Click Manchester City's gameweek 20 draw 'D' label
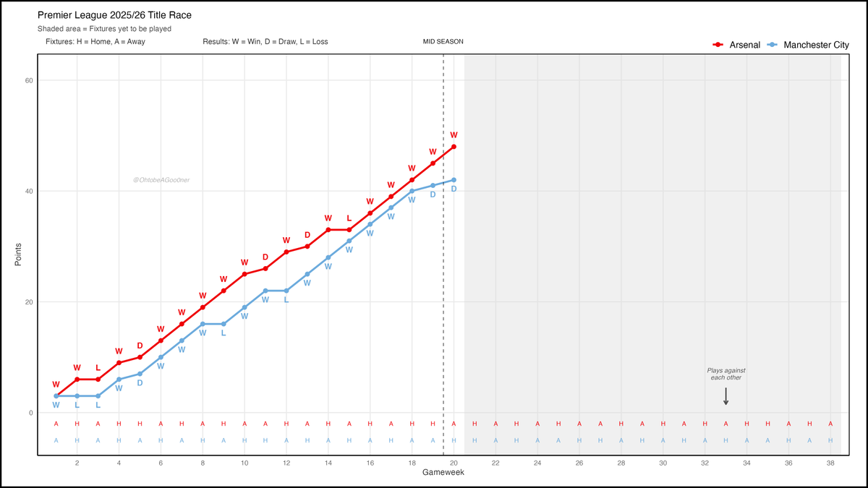The height and width of the screenshot is (488, 868). pos(454,189)
